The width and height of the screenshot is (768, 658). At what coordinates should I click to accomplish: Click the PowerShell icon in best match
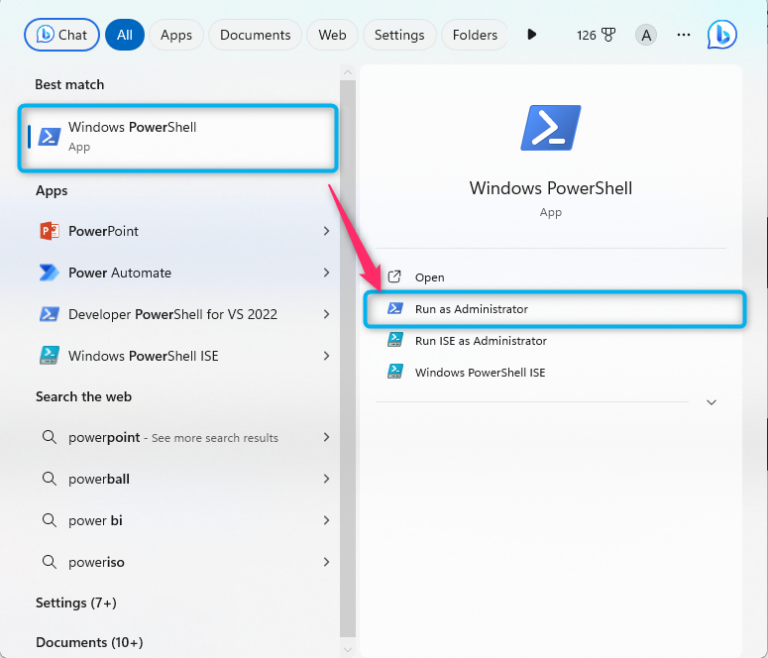point(50,137)
